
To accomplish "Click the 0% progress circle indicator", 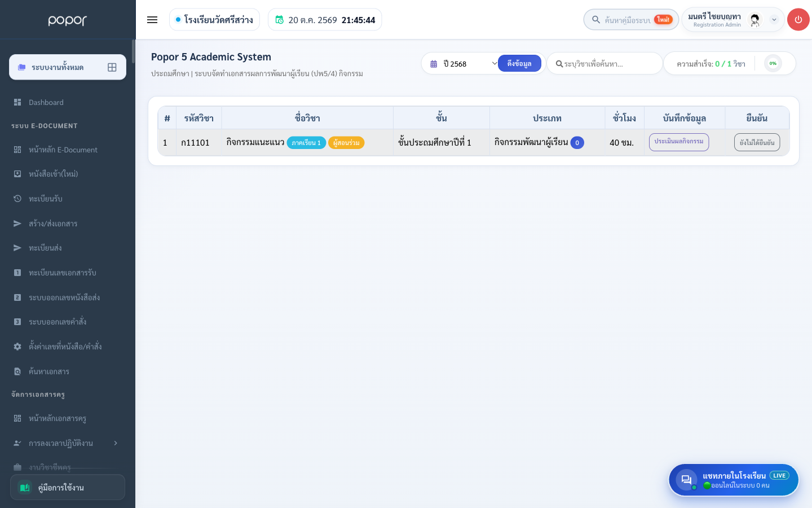I will tap(773, 63).
